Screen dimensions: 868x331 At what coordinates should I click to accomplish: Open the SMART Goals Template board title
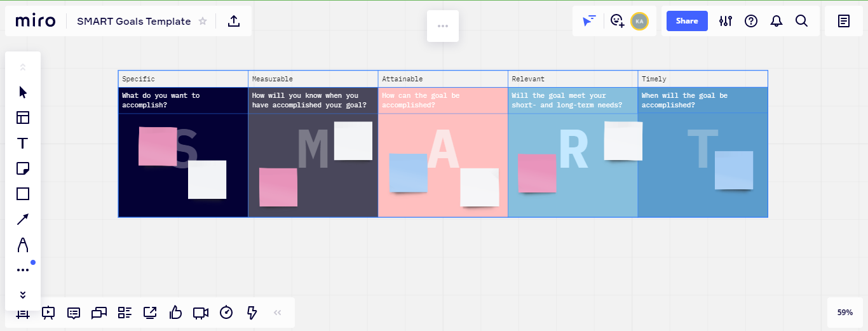click(134, 21)
